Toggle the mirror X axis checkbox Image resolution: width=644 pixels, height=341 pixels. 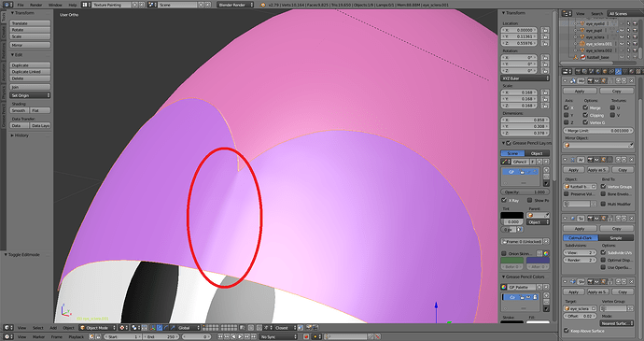pyautogui.click(x=567, y=107)
